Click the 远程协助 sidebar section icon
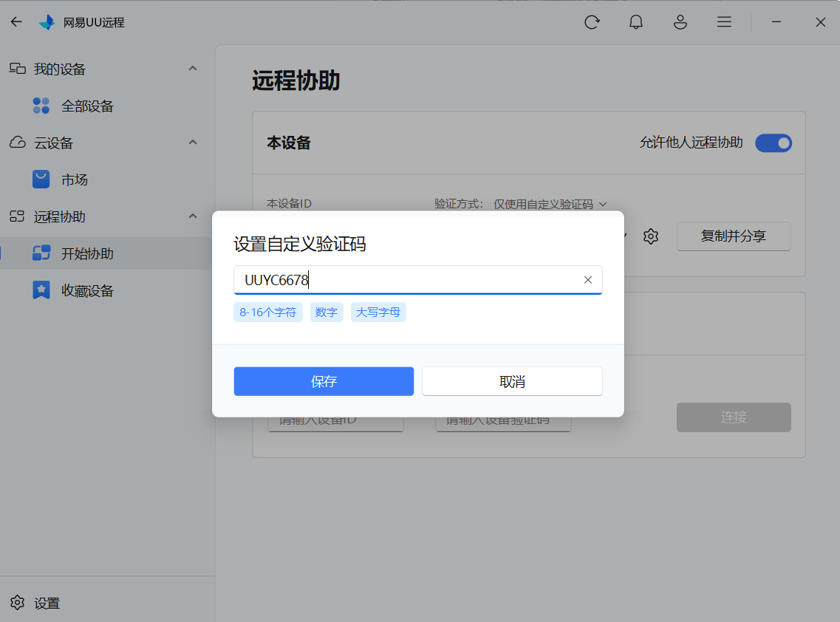The width and height of the screenshot is (840, 622). point(17,216)
